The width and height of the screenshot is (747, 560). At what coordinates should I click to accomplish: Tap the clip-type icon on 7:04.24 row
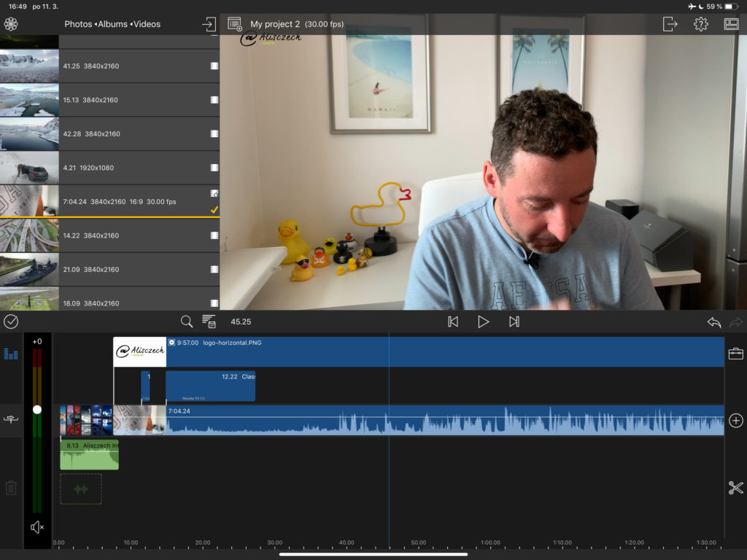(x=214, y=192)
